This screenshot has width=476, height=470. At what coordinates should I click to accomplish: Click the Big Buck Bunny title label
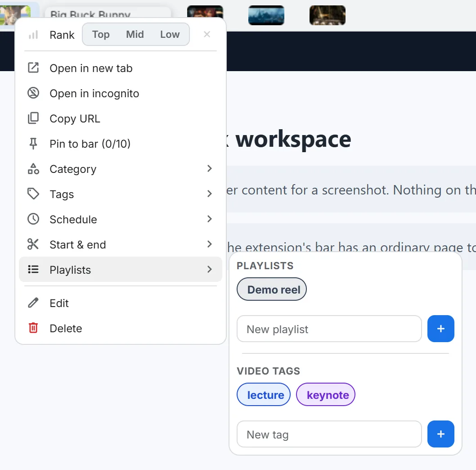click(90, 14)
